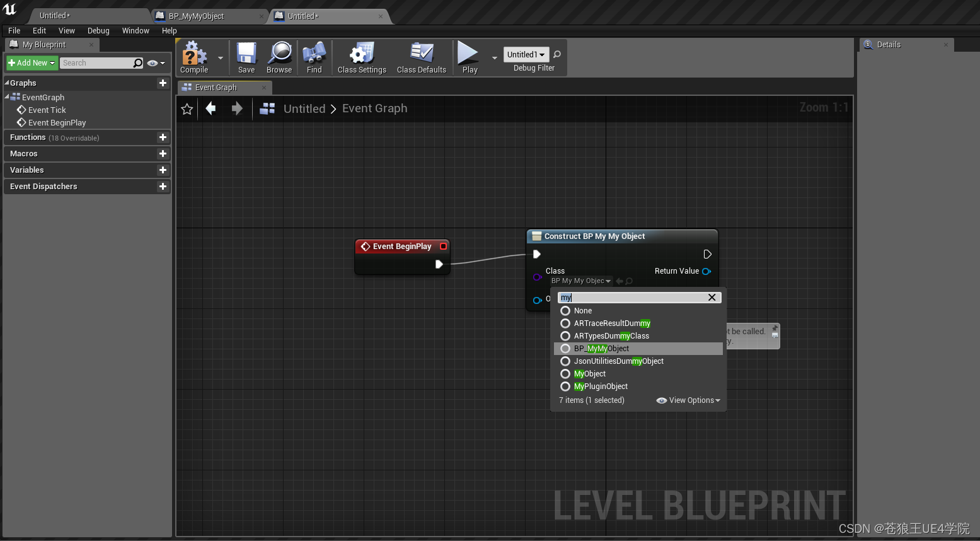The image size is (980, 541).
Task: Open the Find tool
Action: (x=314, y=58)
